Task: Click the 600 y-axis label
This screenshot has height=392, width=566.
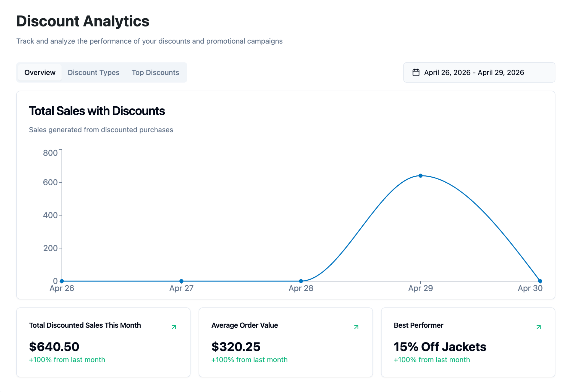Action: 50,182
